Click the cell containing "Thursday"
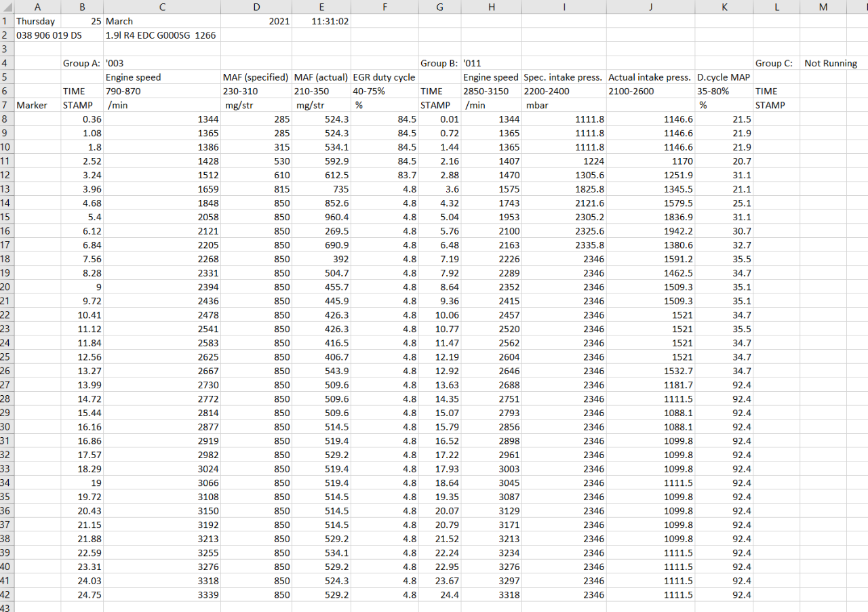The height and width of the screenshot is (612, 868). coord(37,21)
